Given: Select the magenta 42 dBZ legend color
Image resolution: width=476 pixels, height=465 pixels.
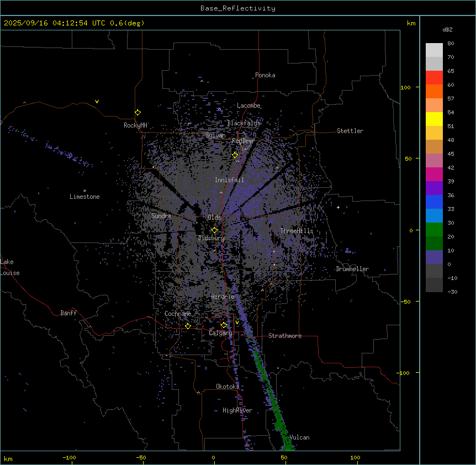Looking at the screenshot, I should pos(434,174).
